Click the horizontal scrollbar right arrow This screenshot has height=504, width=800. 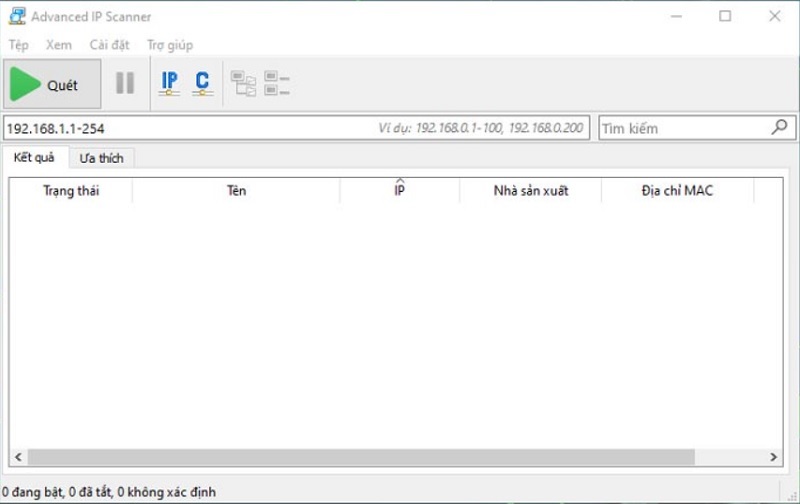774,457
